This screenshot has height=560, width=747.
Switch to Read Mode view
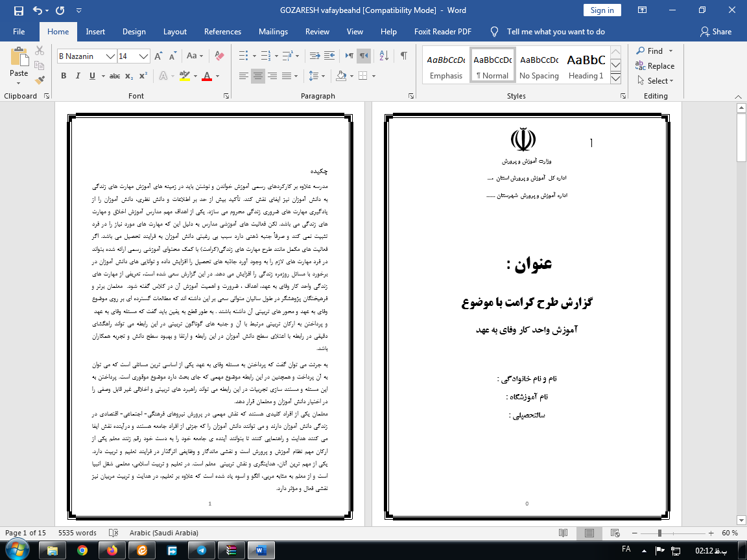pyautogui.click(x=563, y=533)
